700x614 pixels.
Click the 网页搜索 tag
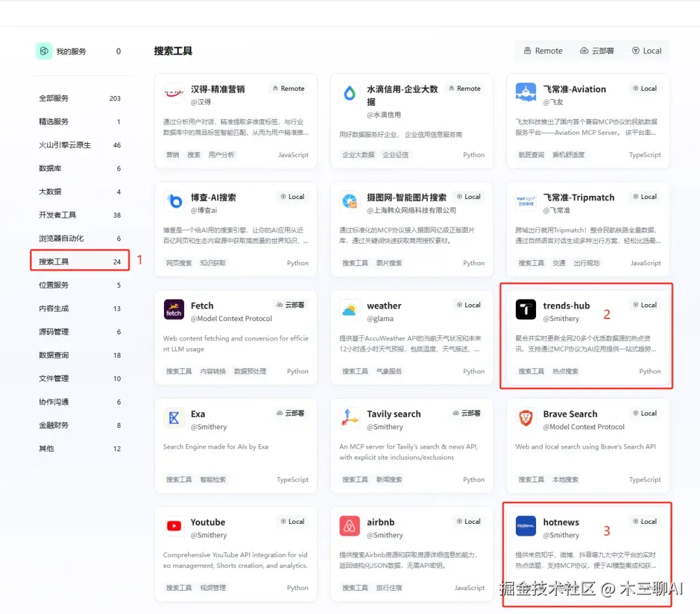179,263
